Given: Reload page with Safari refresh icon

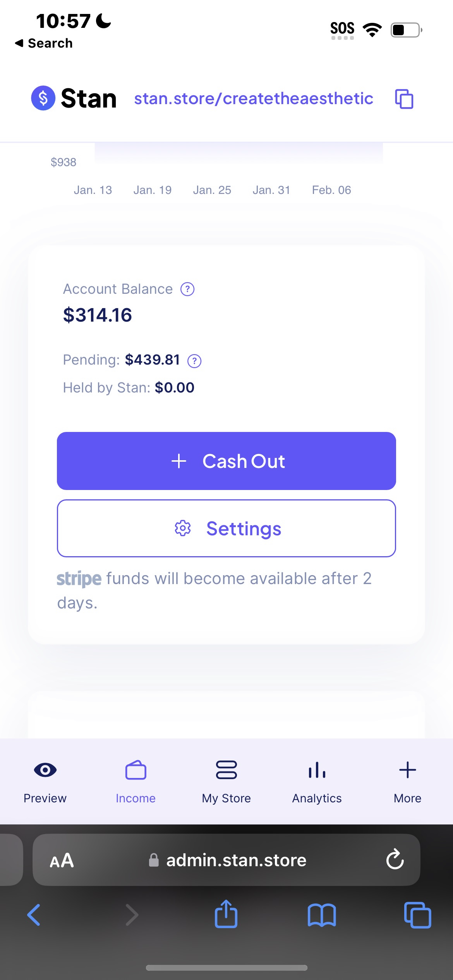Looking at the screenshot, I should [395, 860].
